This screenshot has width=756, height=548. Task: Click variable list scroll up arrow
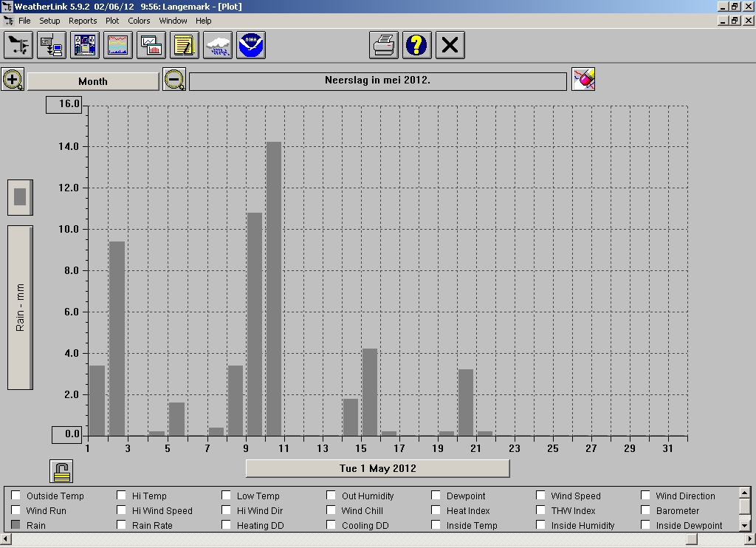click(x=745, y=493)
